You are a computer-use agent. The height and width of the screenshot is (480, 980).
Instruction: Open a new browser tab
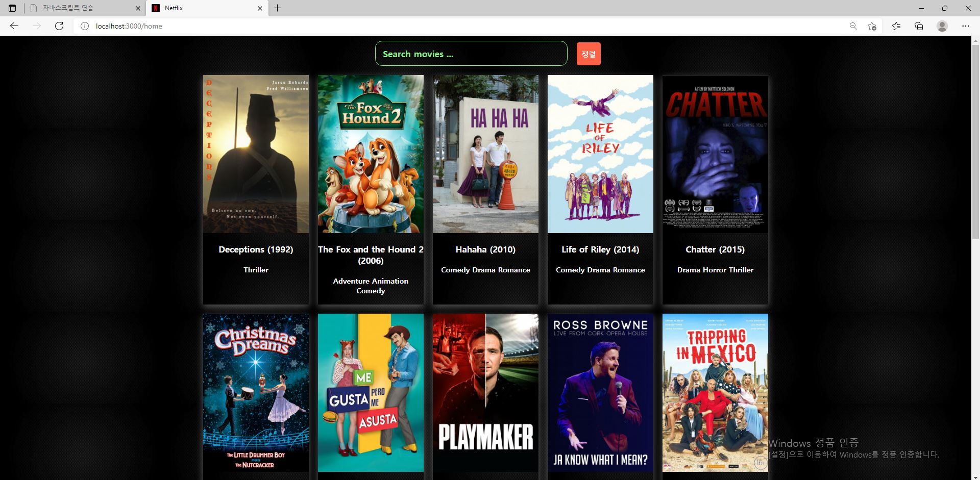(277, 8)
